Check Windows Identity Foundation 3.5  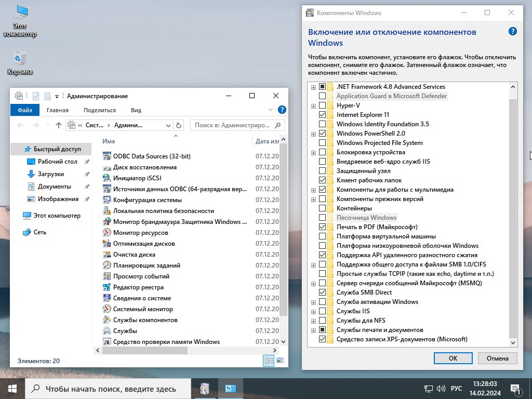322,124
